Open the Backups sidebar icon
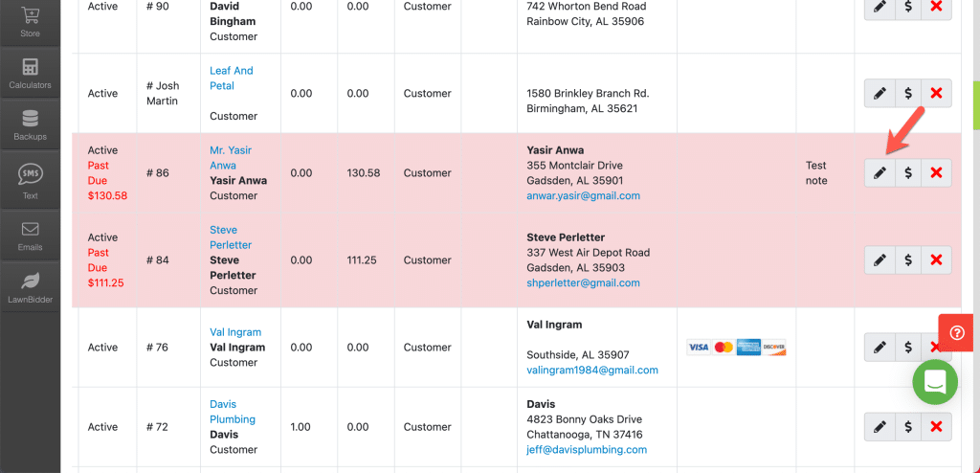This screenshot has width=980, height=473. click(30, 124)
